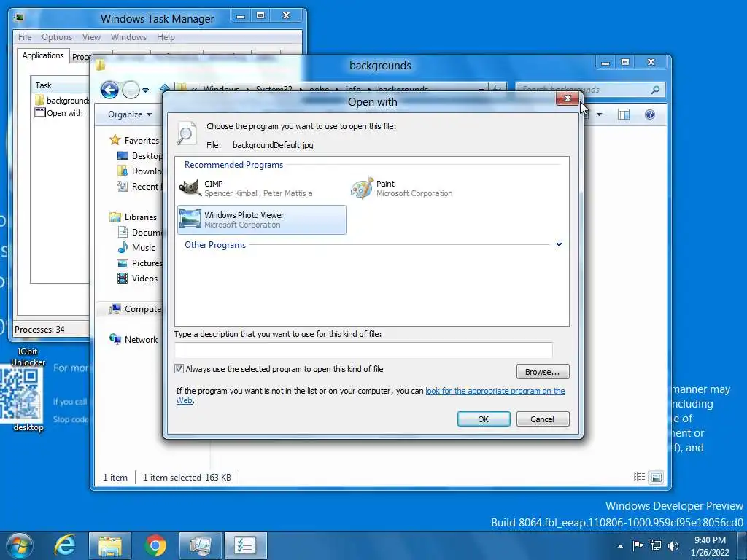
Task: Select the Open with task in Task Manager
Action: click(x=59, y=113)
